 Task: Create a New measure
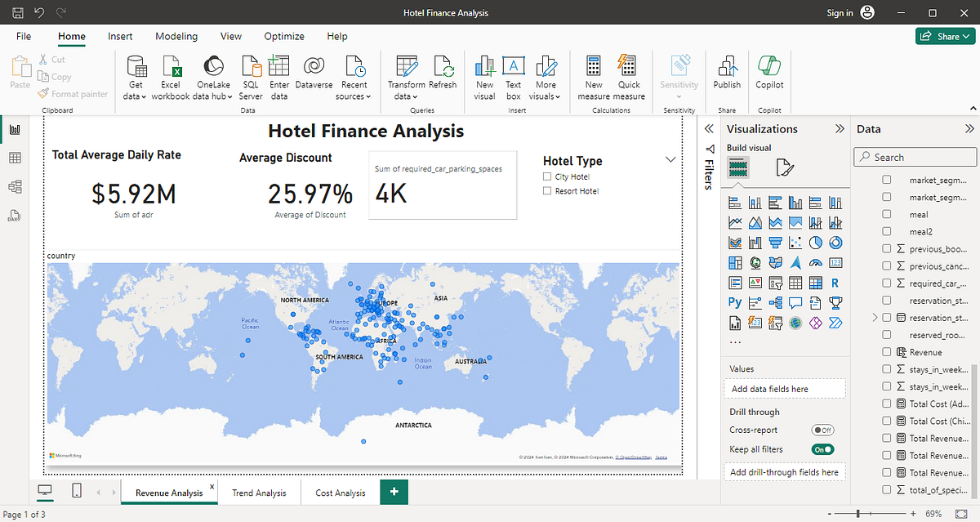point(594,78)
